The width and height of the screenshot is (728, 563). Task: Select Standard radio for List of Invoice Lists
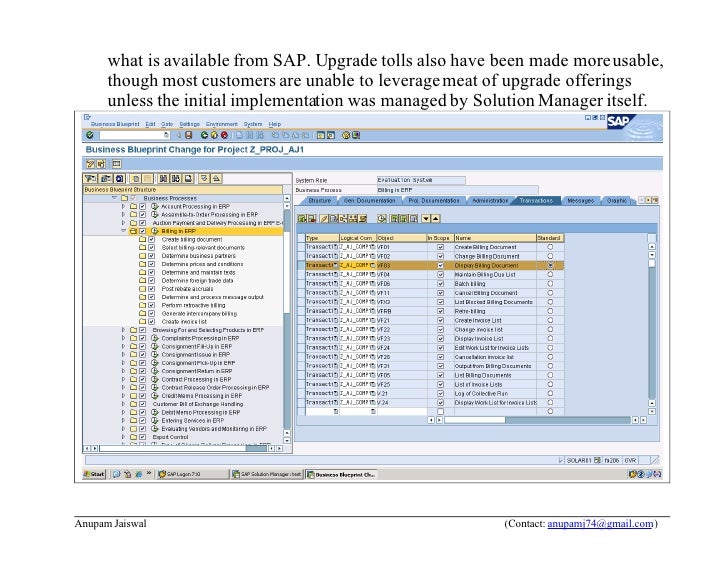click(550, 384)
